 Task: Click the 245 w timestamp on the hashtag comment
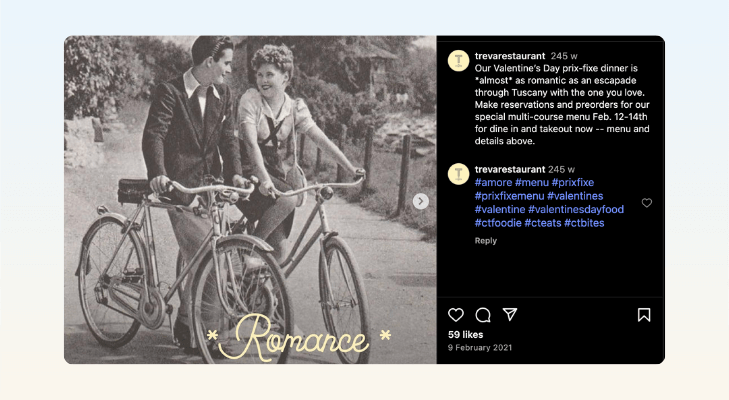click(x=561, y=169)
